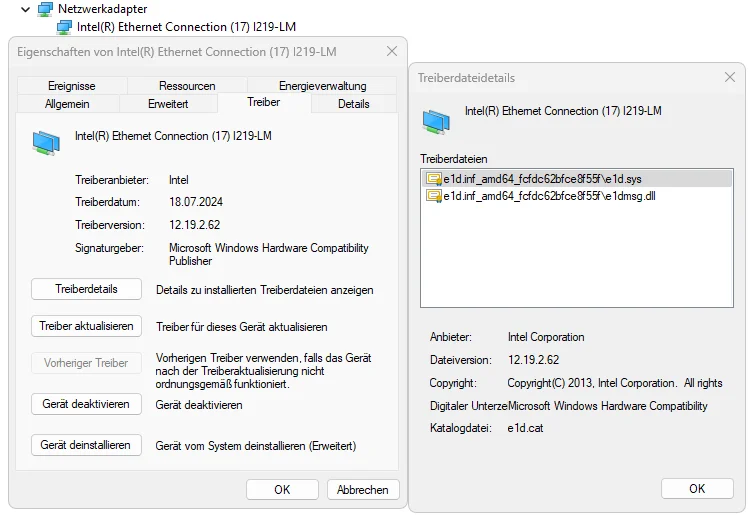
Task: Select Intel(R) Ethernet Connection tree entry
Action: click(186, 27)
